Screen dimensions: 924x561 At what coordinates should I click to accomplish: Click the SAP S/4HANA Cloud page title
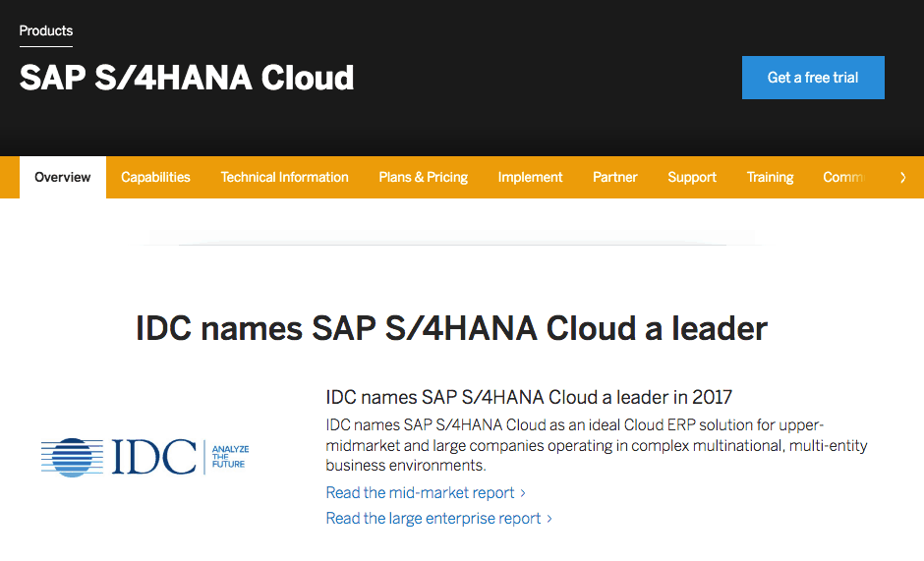tap(187, 78)
